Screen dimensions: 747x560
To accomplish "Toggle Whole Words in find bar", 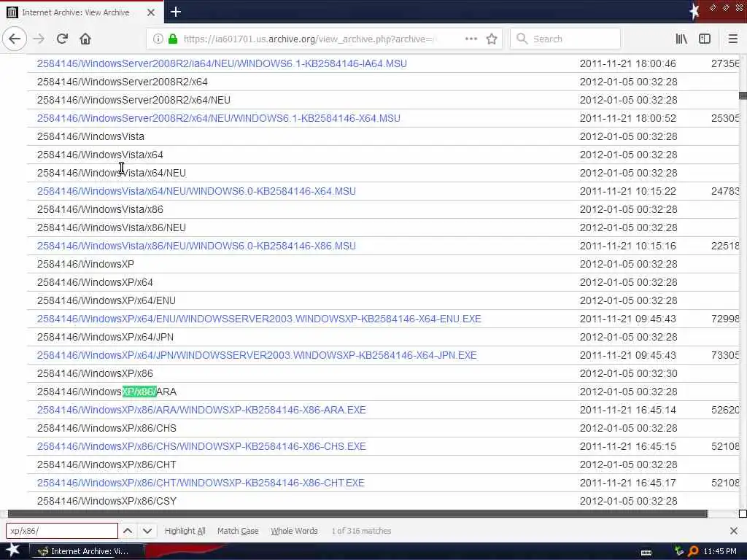I will (x=294, y=531).
